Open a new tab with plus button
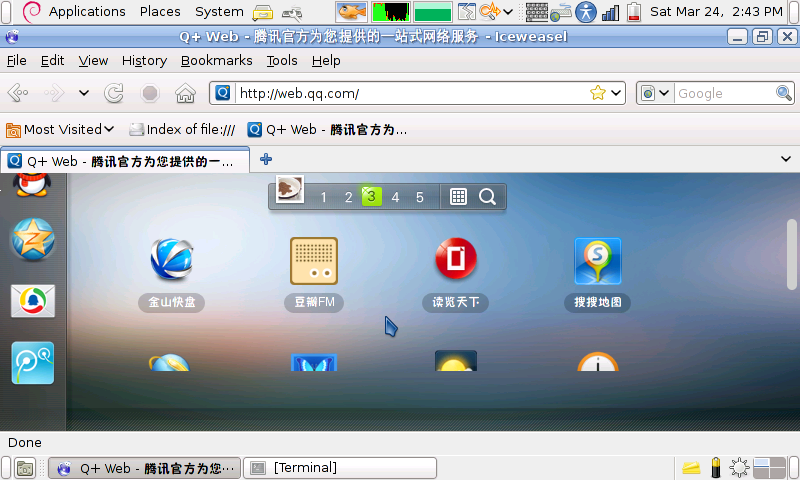 [x=265, y=159]
